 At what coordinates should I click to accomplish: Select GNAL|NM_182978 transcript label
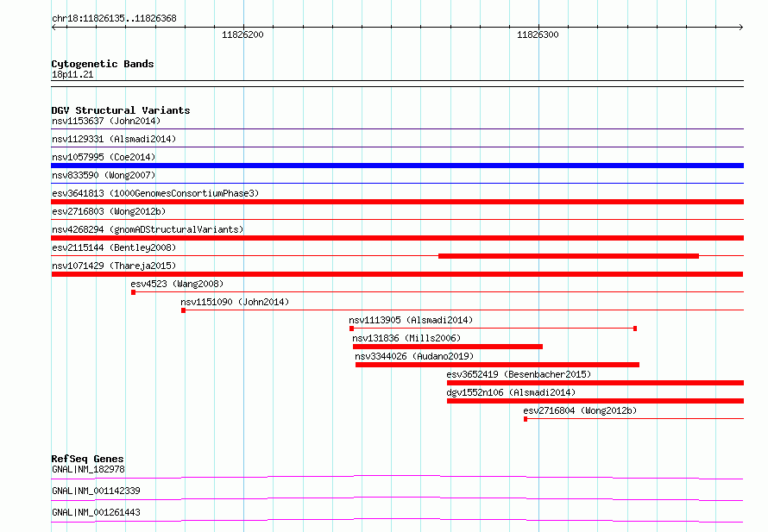pyautogui.click(x=88, y=469)
